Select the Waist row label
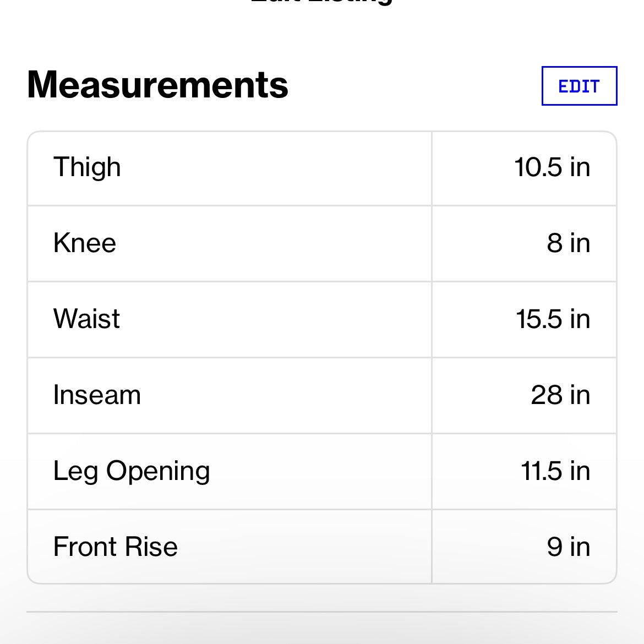This screenshot has height=644, width=644. tap(86, 319)
